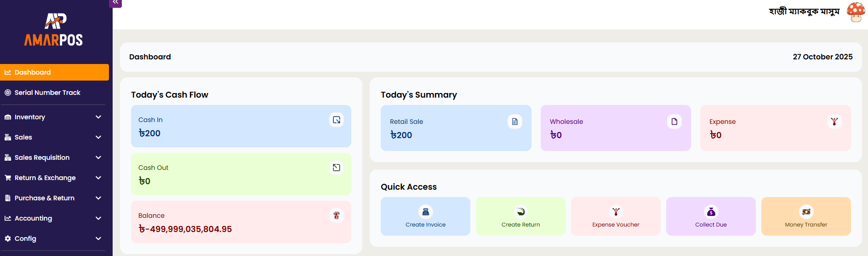
Task: Click the Sales Requisition sidebar icon
Action: tap(8, 157)
